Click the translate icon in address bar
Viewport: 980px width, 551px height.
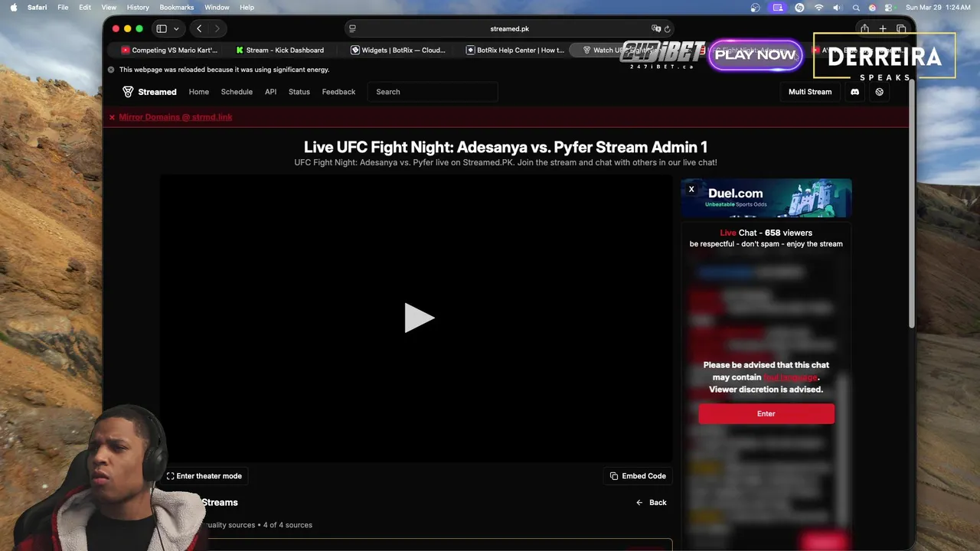(x=655, y=29)
